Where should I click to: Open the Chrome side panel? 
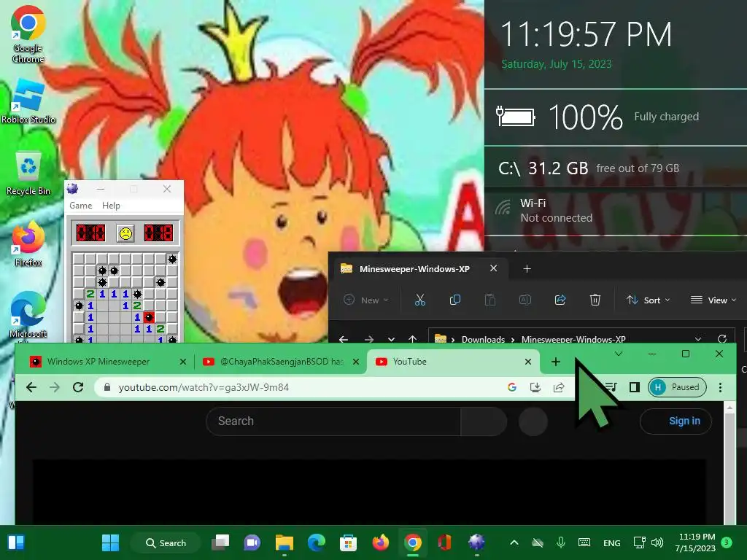[x=635, y=387]
